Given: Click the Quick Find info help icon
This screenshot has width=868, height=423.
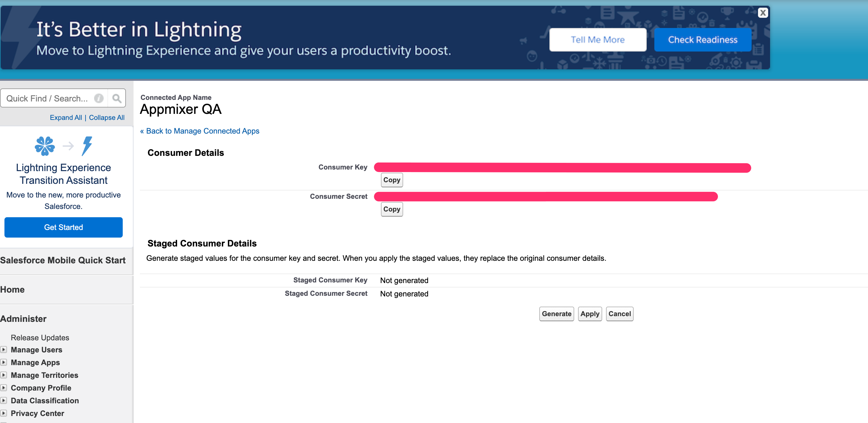Looking at the screenshot, I should (x=99, y=98).
